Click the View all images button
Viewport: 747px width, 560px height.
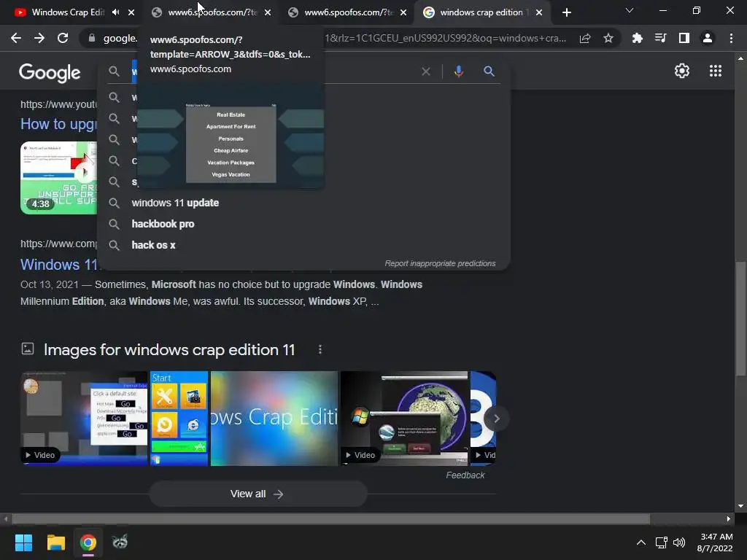258,494
